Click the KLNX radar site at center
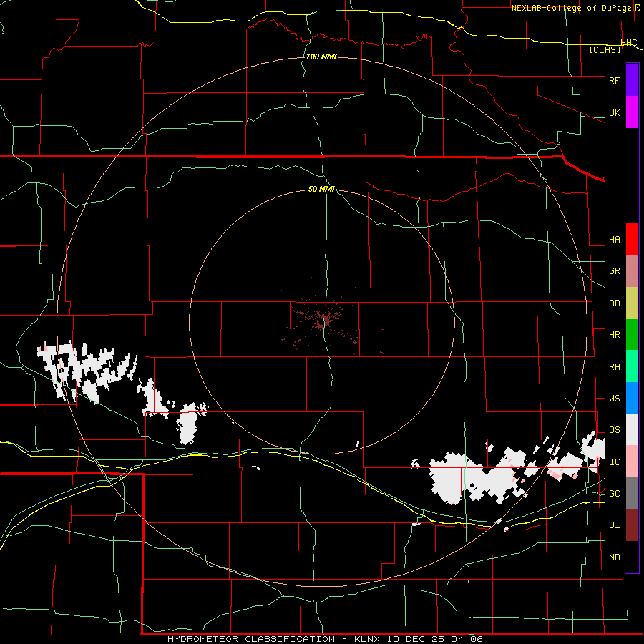 coord(324,321)
